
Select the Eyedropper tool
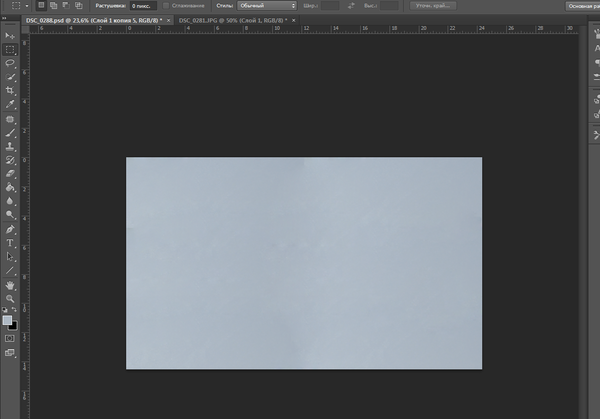click(10, 104)
